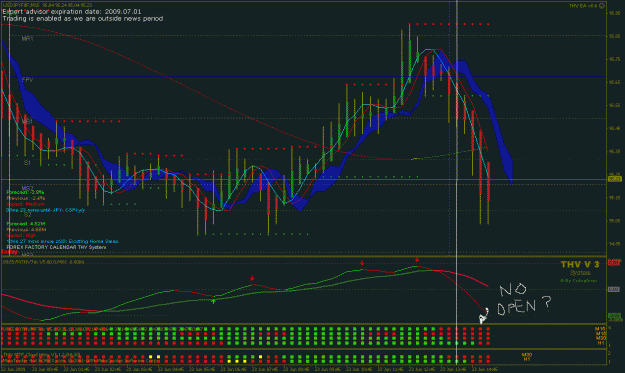Click the FPV pivot level label
This screenshot has height=373, width=625.
click(28, 80)
